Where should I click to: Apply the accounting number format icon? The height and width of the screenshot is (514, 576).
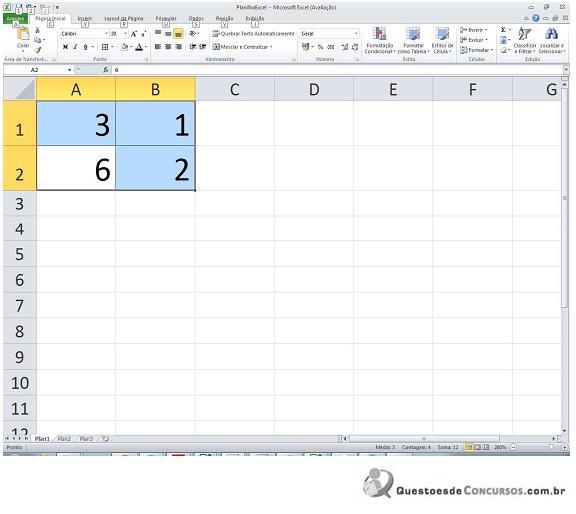305,47
